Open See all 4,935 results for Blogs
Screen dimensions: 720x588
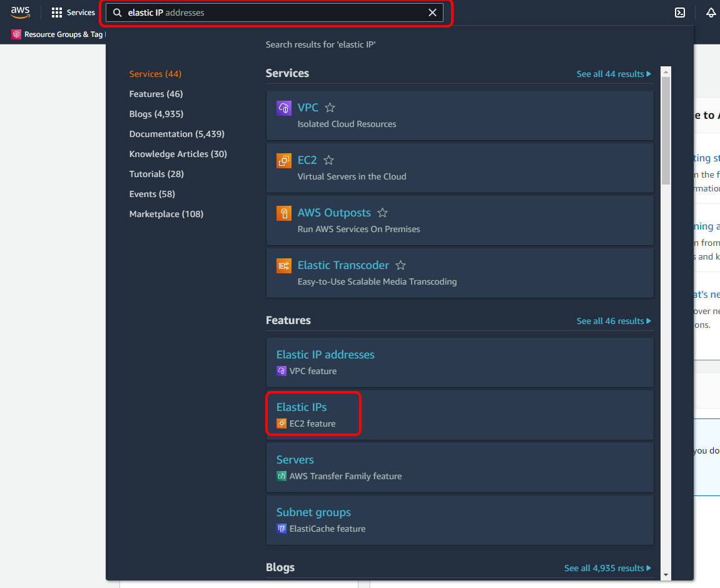point(607,568)
